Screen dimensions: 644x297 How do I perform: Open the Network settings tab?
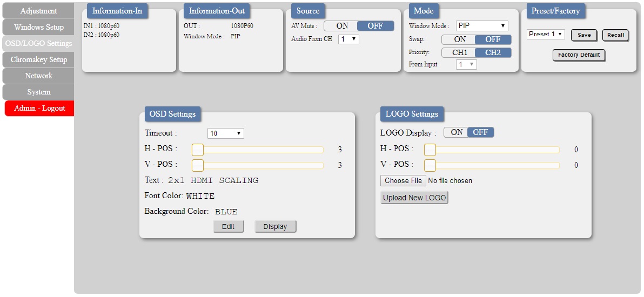click(x=38, y=76)
